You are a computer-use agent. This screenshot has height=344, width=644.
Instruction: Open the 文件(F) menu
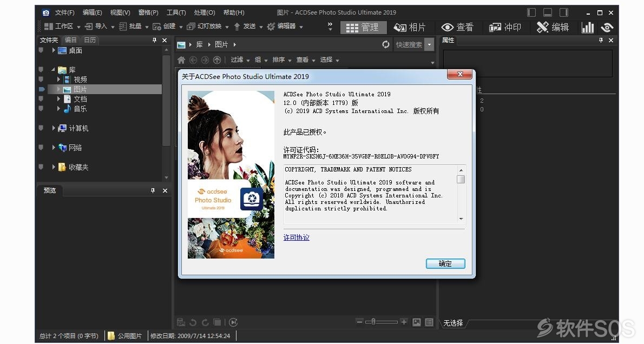click(x=65, y=13)
